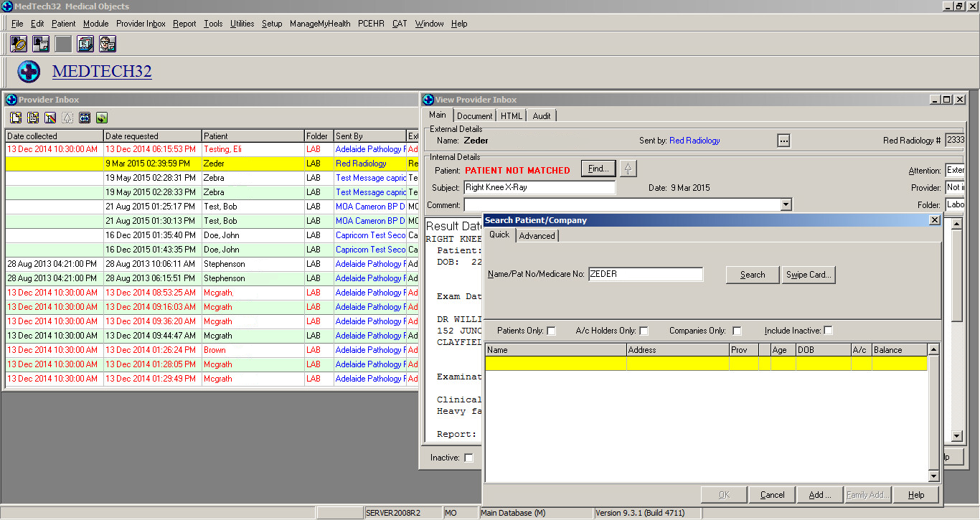Click the search results scrollbar down arrow
This screenshot has width=980, height=520.
point(933,476)
